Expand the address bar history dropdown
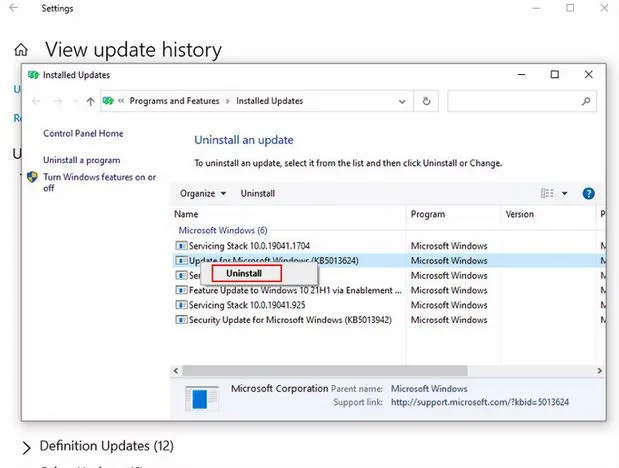Viewport: 619px width, 468px height. tap(402, 101)
